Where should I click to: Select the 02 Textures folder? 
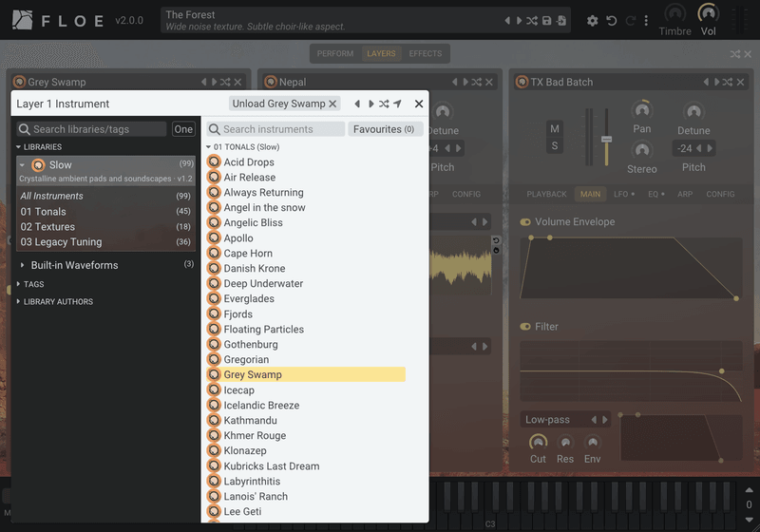105,227
